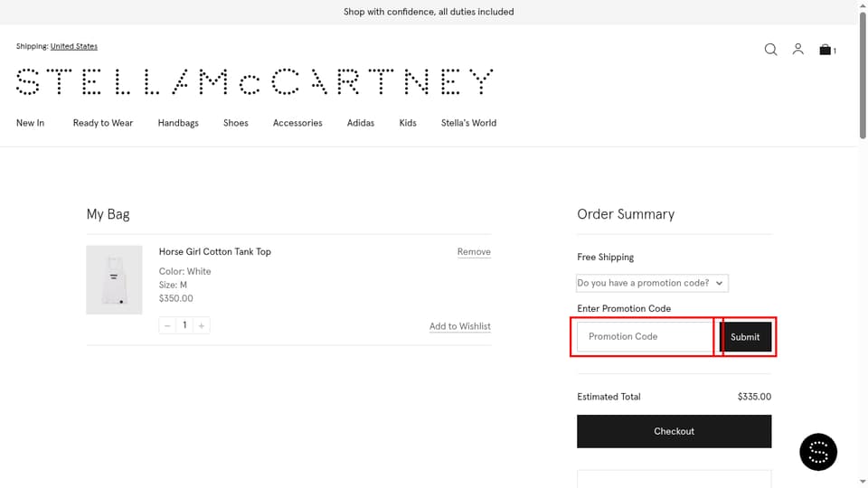Screen dimensions: 868x488
Task: Select the 'Order Summary' heading
Action: click(626, 214)
